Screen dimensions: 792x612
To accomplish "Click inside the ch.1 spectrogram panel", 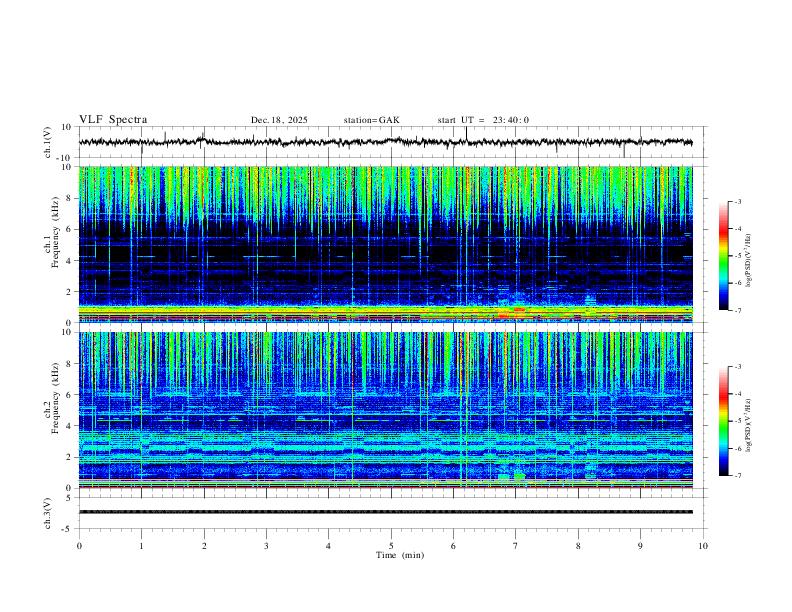I will coord(386,244).
